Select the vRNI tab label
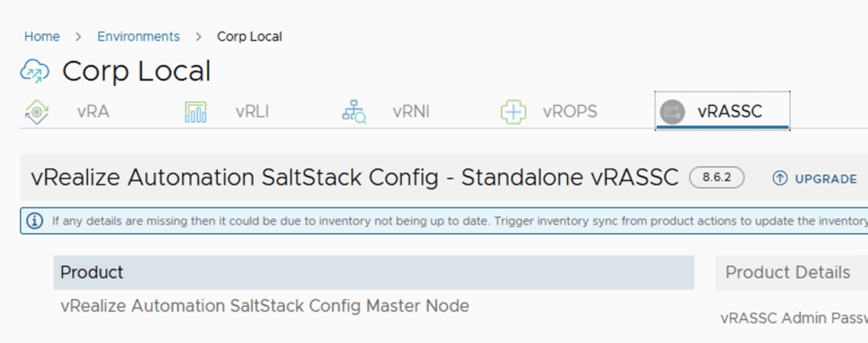Screen dimensions: 868x343 [x=411, y=112]
